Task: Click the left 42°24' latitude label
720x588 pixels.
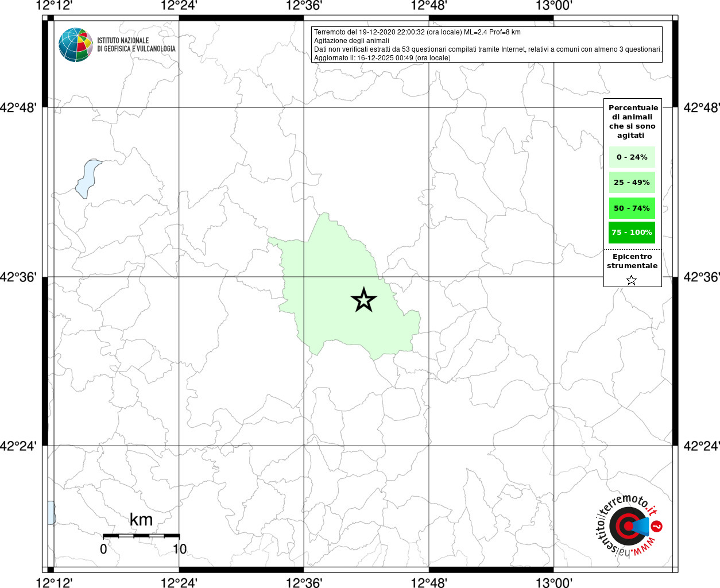Action: pyautogui.click(x=18, y=446)
